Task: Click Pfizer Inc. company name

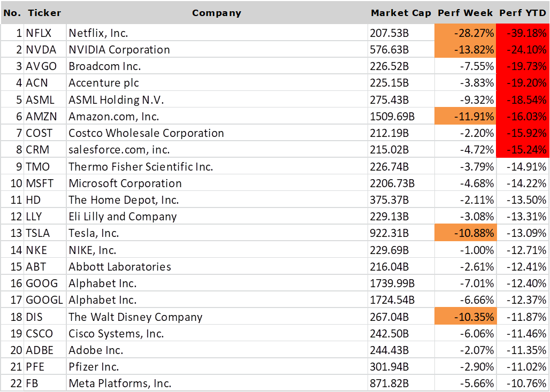Action: [94, 367]
